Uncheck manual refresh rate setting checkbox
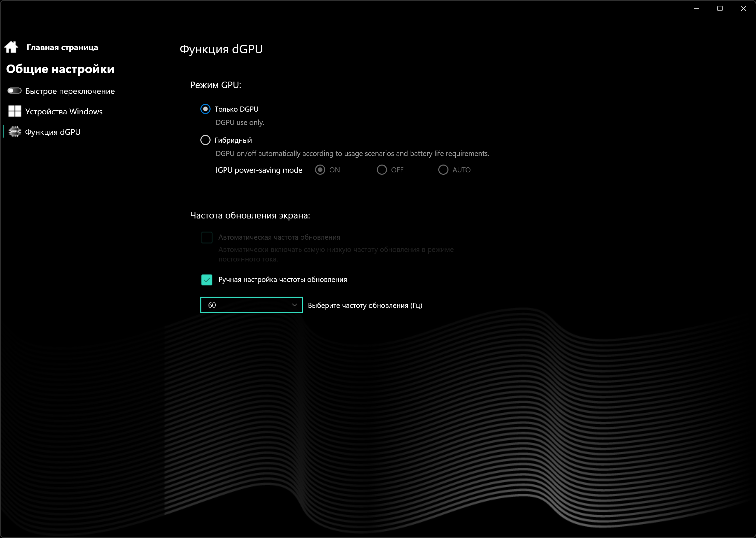The height and width of the screenshot is (538, 756). coord(207,280)
